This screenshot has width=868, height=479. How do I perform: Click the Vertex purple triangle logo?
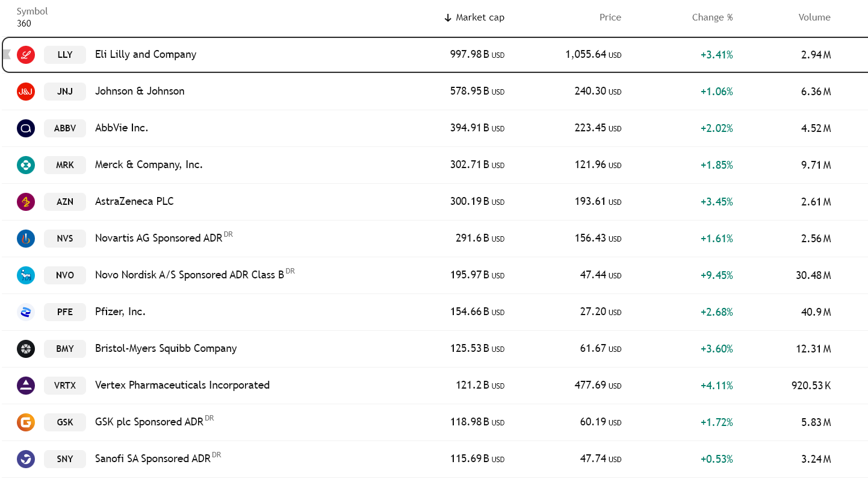tap(25, 385)
